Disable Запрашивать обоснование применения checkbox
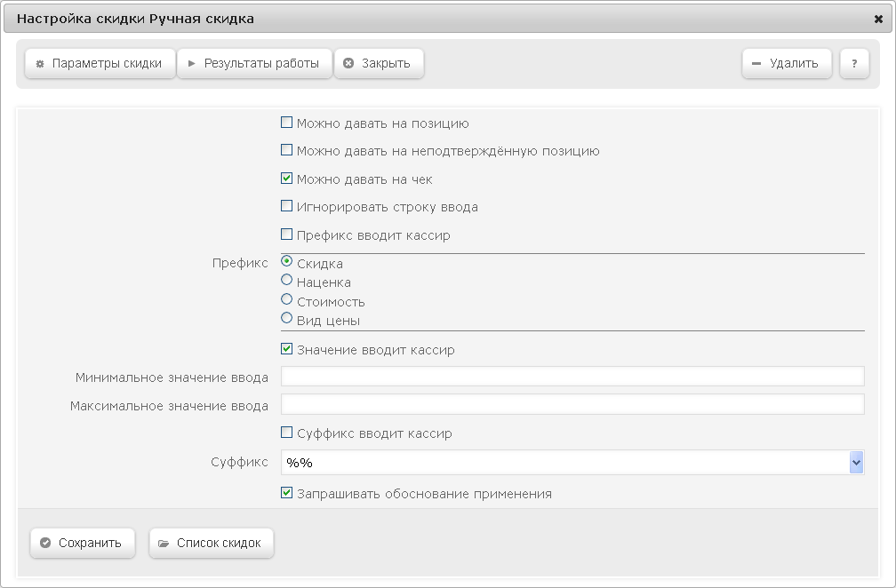896x588 pixels. pos(287,493)
